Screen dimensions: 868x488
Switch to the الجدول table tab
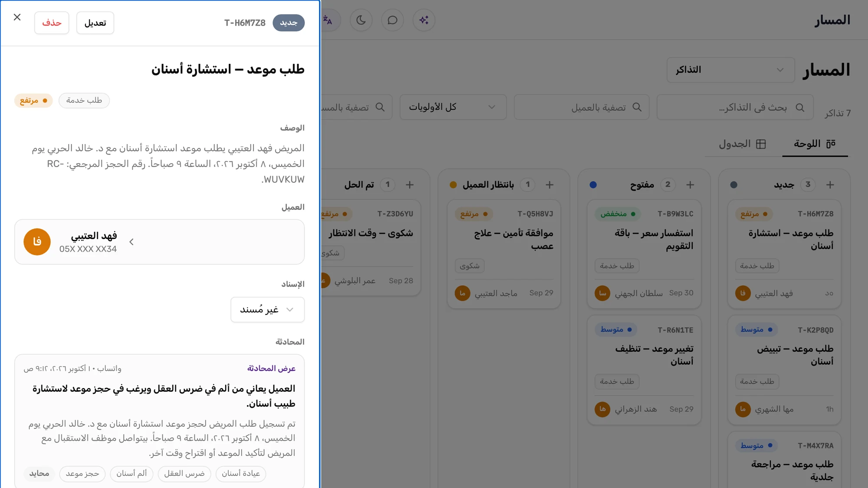pos(742,144)
